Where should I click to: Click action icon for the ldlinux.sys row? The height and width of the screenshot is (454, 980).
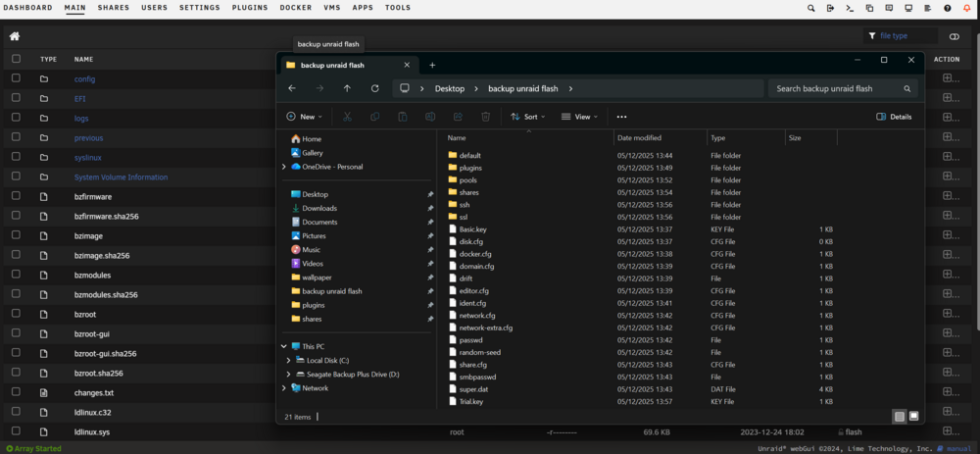[x=952, y=431]
